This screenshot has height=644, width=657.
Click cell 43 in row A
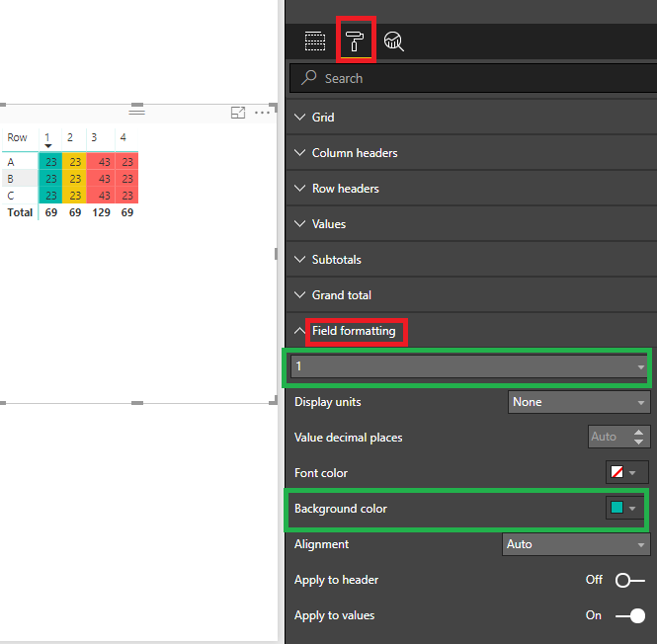pos(101,162)
